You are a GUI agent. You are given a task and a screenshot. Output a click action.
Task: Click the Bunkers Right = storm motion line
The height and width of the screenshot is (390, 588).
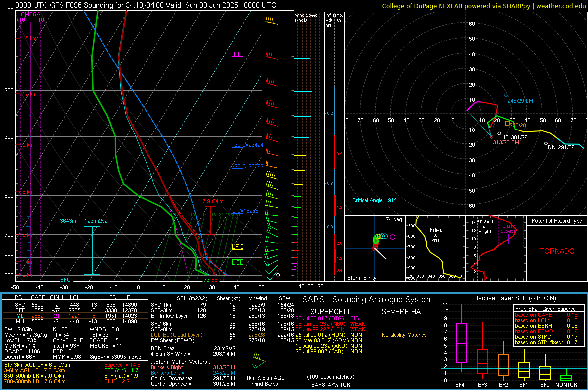[x=193, y=367]
